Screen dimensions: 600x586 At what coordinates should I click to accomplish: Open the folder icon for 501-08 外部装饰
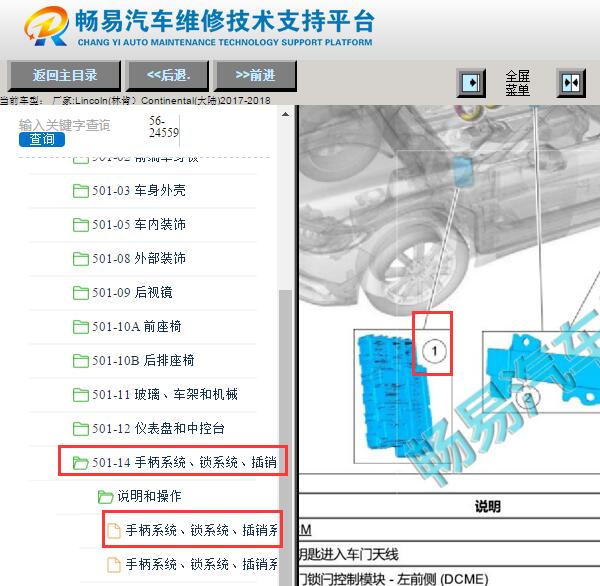[x=80, y=259]
